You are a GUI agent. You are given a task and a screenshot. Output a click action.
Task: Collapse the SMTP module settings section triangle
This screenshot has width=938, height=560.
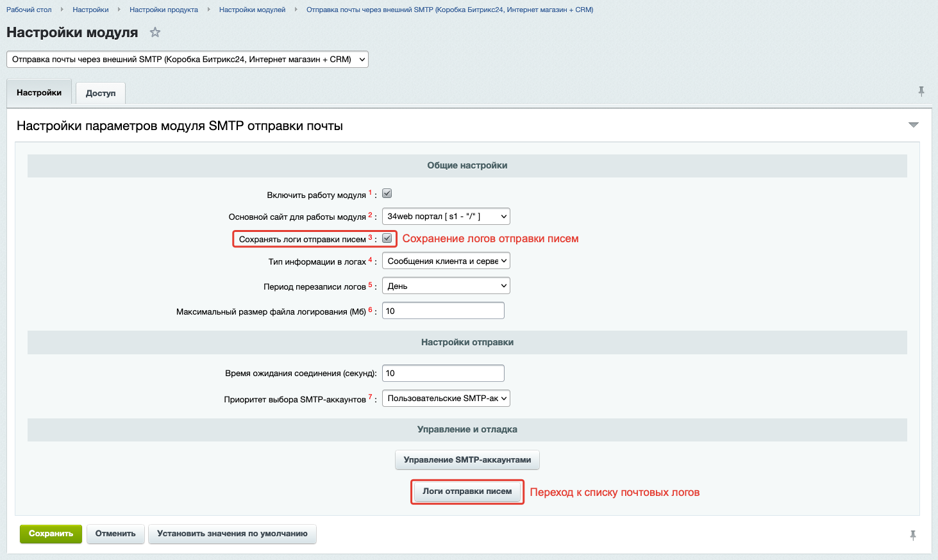[x=914, y=125]
